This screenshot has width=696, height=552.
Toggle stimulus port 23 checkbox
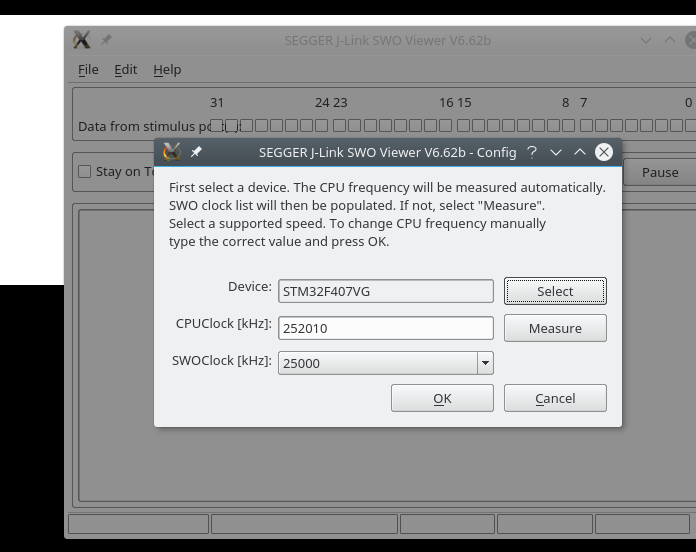pyautogui.click(x=340, y=126)
